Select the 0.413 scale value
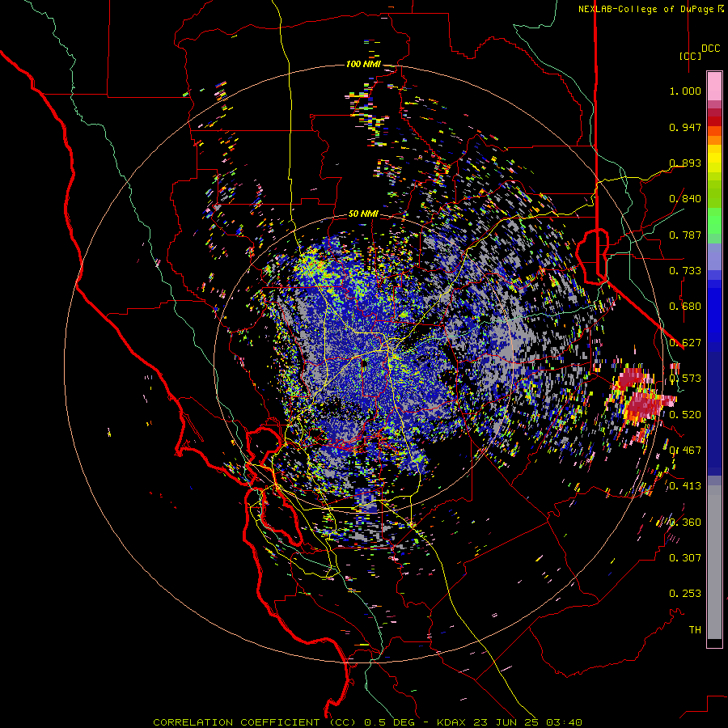 coord(685,486)
